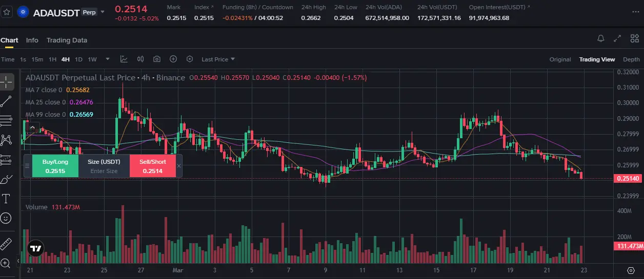Switch to the Depth chart
644x279 pixels.
pos(631,59)
